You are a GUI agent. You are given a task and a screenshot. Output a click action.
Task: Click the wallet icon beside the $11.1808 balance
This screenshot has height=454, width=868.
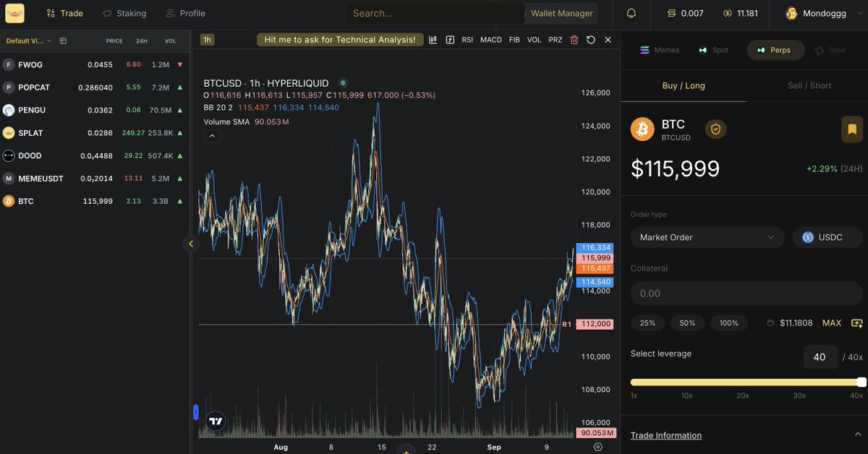770,323
